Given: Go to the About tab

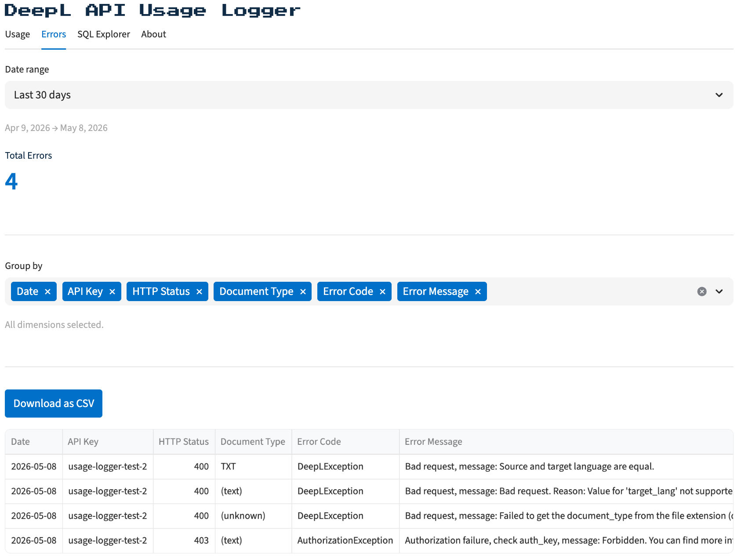Looking at the screenshot, I should coord(153,34).
